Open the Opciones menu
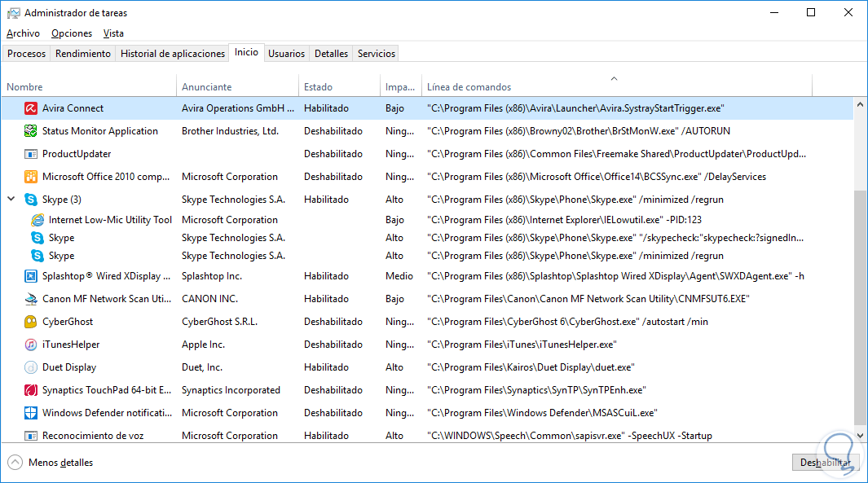868x483 pixels. pos(72,33)
